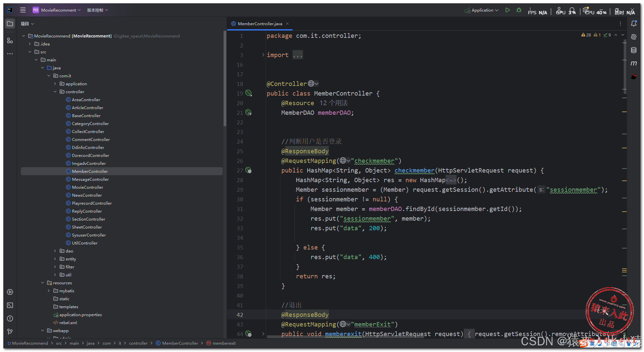644x352 pixels.
Task: Select the templates folder in tree
Action: (x=69, y=307)
